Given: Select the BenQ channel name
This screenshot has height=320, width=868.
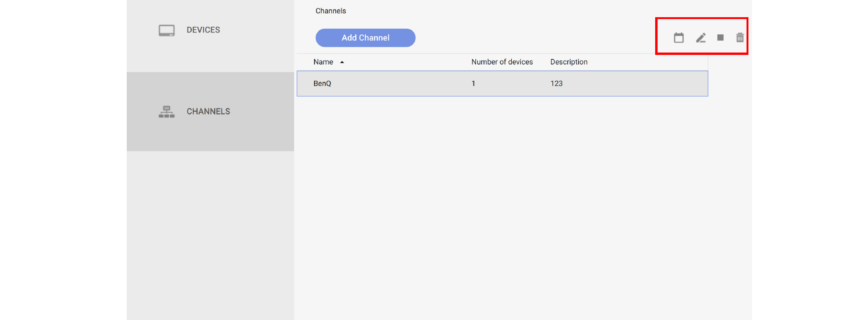Looking at the screenshot, I should click(322, 84).
